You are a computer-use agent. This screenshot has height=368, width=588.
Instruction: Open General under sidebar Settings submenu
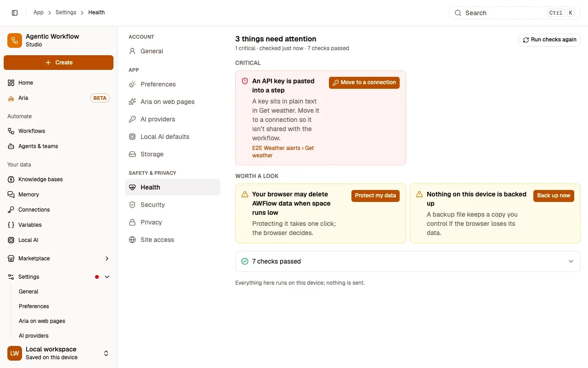[x=28, y=292]
